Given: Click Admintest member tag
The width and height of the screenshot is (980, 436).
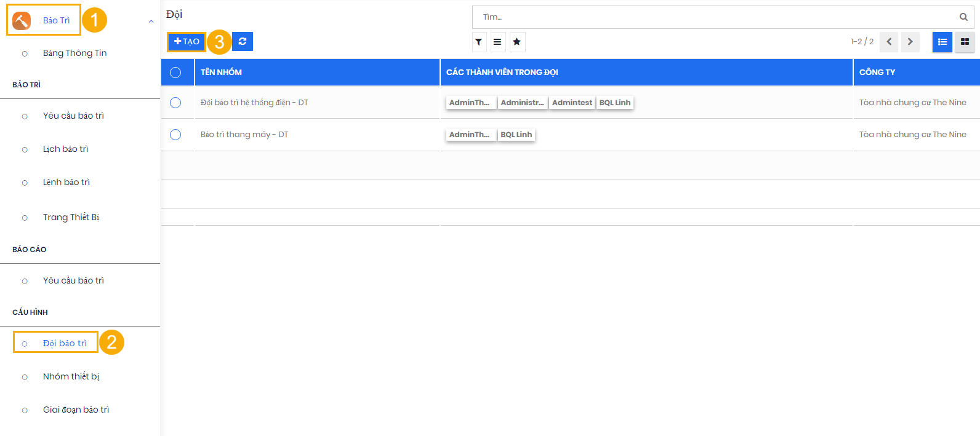Looking at the screenshot, I should [x=572, y=103].
